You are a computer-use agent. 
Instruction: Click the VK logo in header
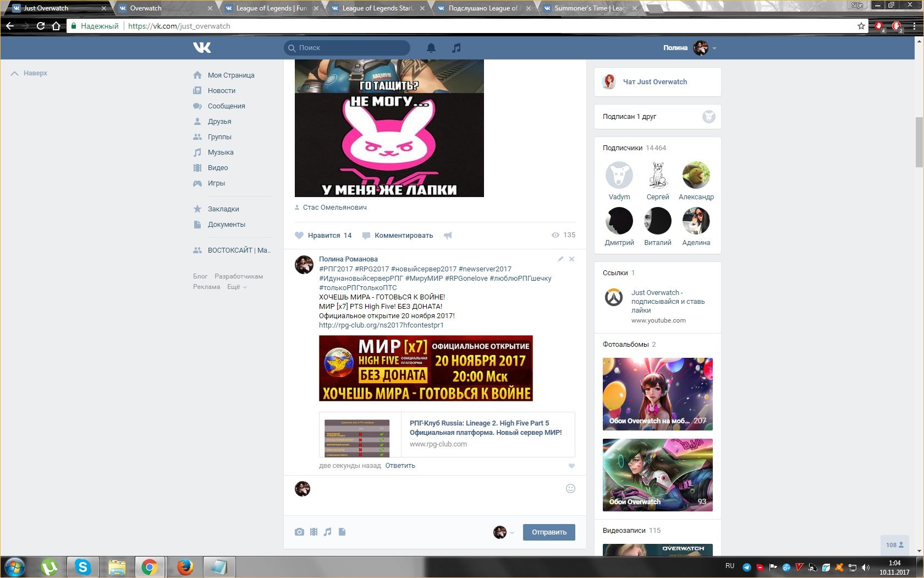tap(202, 48)
